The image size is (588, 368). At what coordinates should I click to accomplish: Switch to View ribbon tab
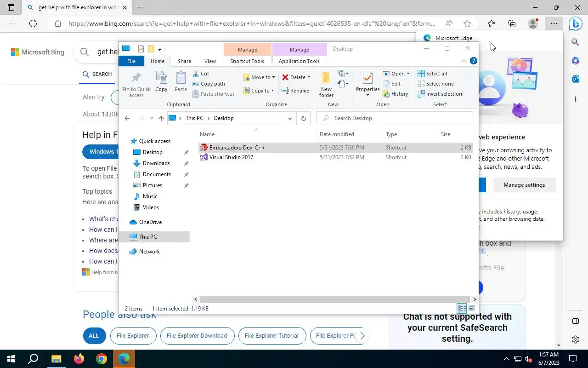point(210,61)
